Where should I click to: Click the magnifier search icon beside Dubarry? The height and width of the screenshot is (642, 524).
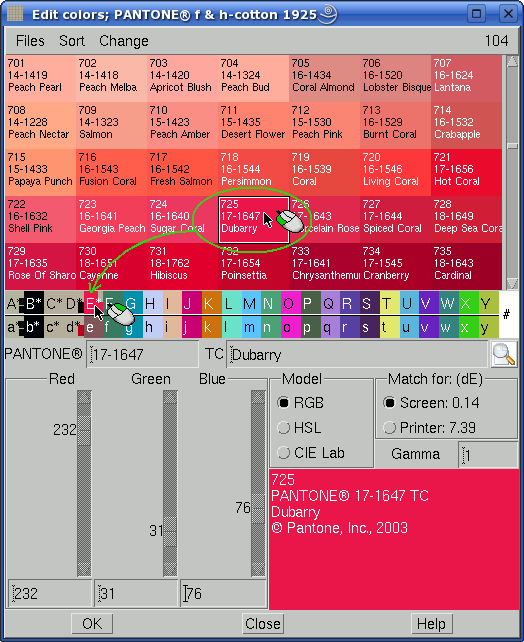[504, 354]
